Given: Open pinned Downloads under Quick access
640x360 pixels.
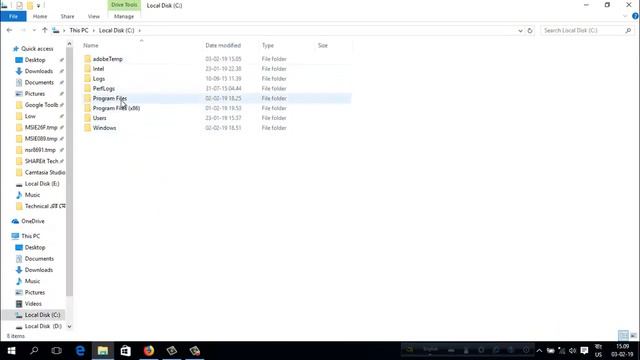Looking at the screenshot, I should pyautogui.click(x=38, y=71).
